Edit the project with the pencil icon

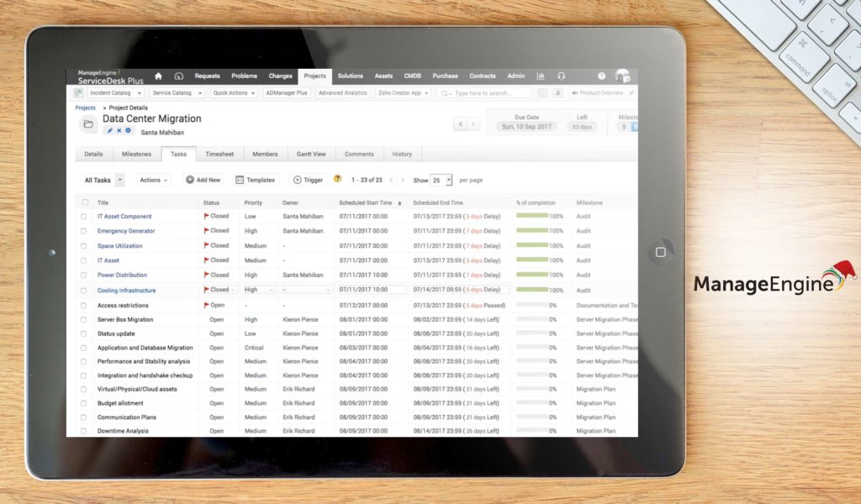tap(111, 131)
